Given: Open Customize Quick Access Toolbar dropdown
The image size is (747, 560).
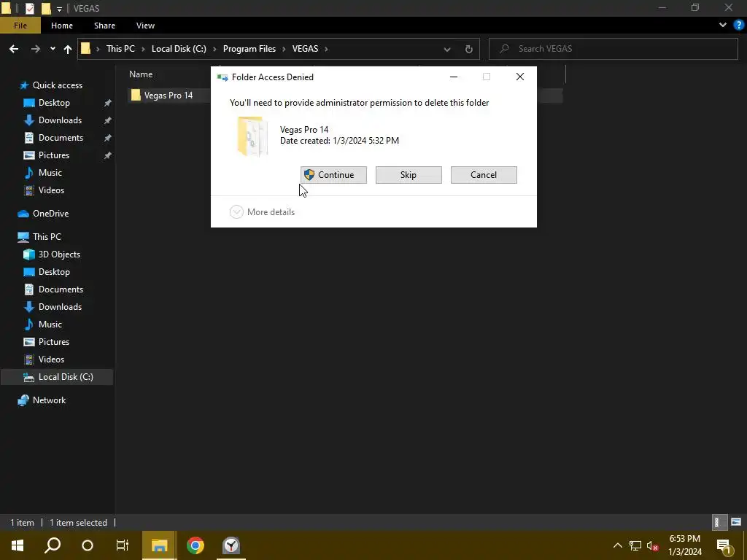Looking at the screenshot, I should coord(59,9).
